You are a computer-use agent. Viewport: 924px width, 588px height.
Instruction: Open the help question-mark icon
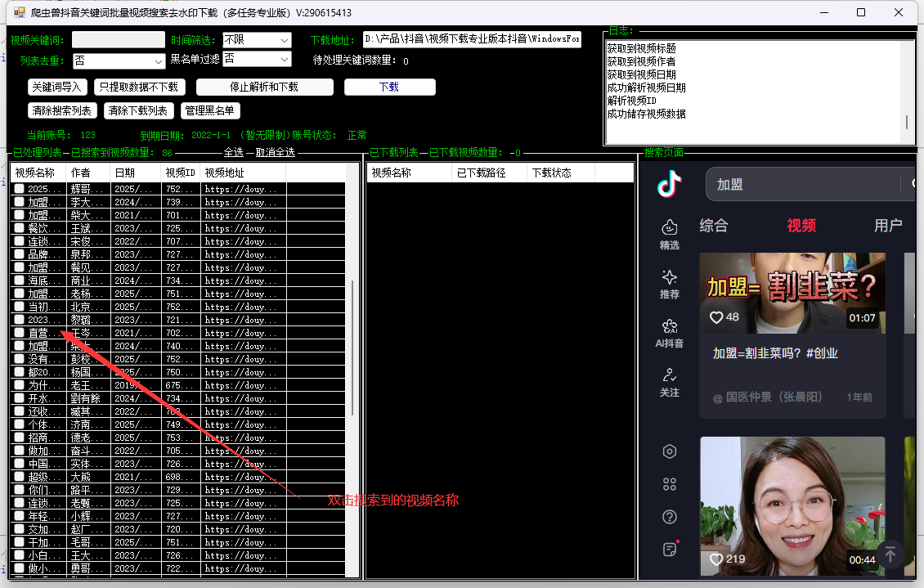tap(669, 517)
